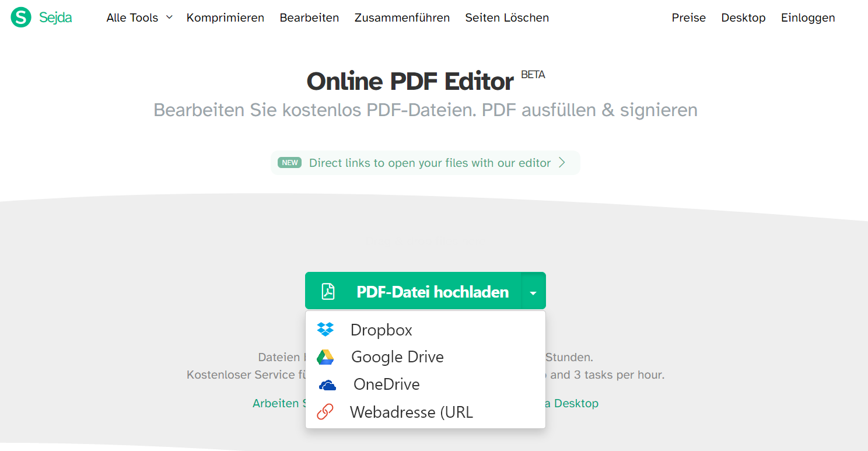Viewport: 868px width, 451px height.
Task: Click the green Sejda S logo icon
Action: (x=21, y=18)
